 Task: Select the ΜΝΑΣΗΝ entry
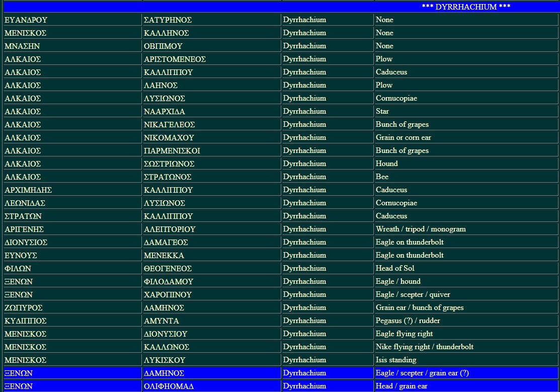22,46
